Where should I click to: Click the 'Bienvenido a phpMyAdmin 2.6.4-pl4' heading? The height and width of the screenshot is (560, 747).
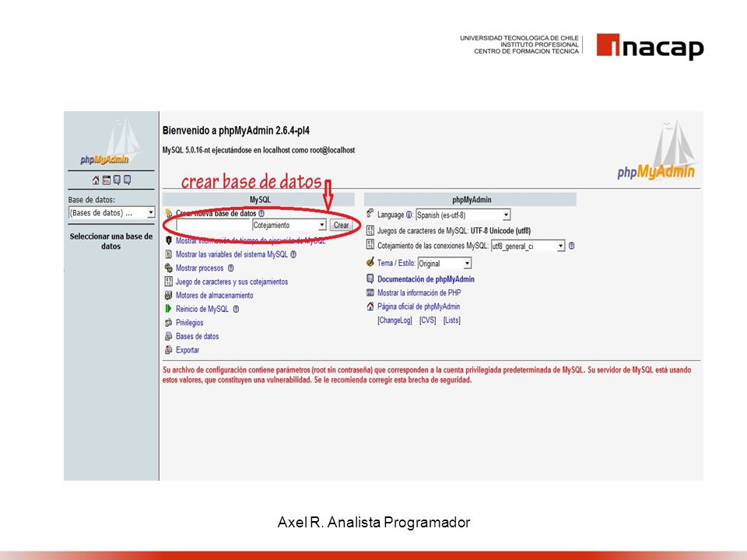click(x=236, y=131)
